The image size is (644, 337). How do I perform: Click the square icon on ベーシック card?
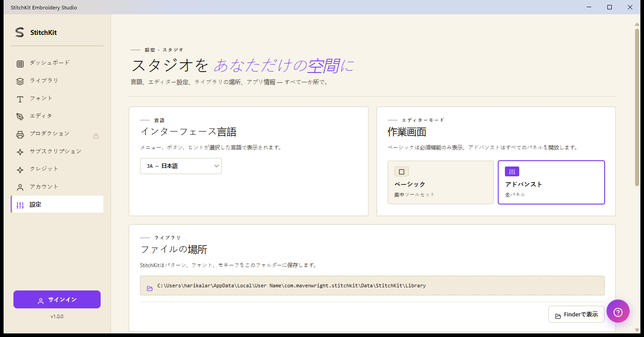(x=402, y=172)
